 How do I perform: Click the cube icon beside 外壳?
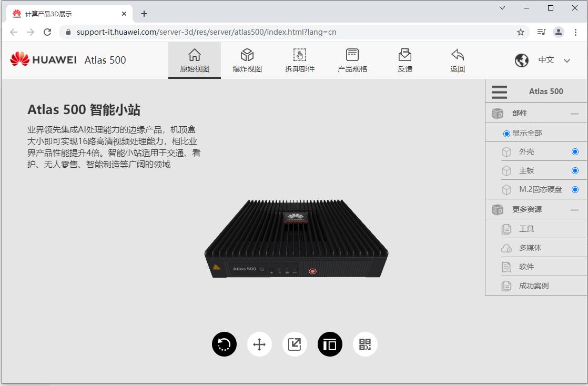[x=506, y=152]
